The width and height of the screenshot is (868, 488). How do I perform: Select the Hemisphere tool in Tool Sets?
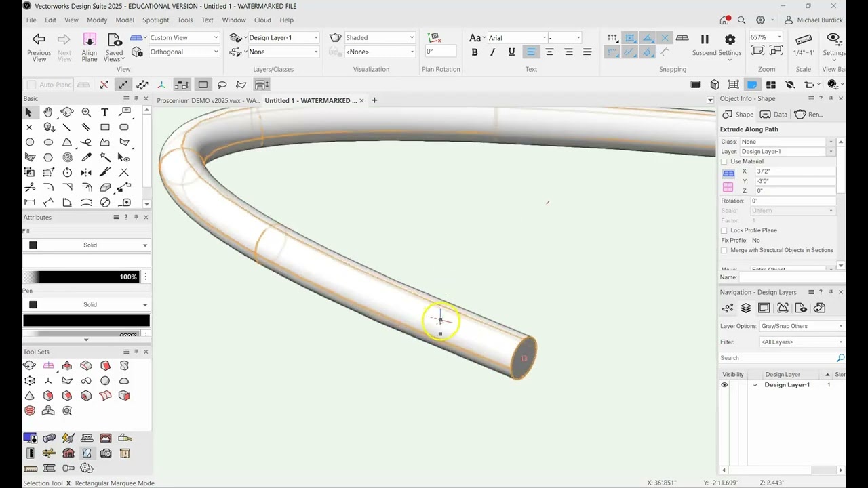click(124, 380)
